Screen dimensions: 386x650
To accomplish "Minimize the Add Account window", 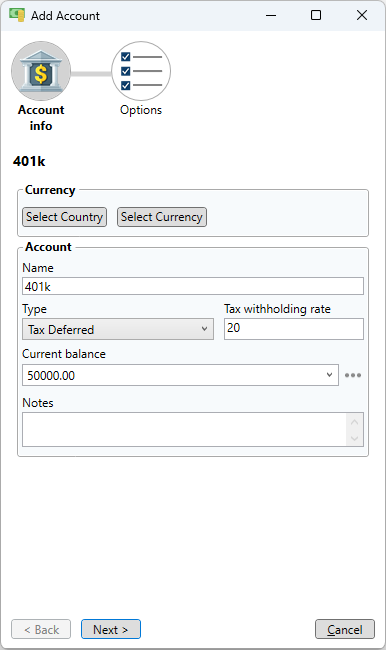I will [271, 15].
